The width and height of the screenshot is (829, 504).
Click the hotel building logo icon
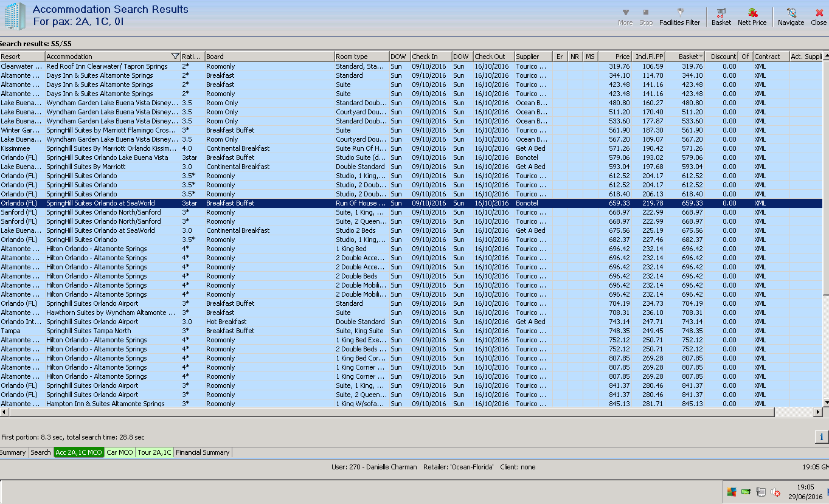coord(15,16)
